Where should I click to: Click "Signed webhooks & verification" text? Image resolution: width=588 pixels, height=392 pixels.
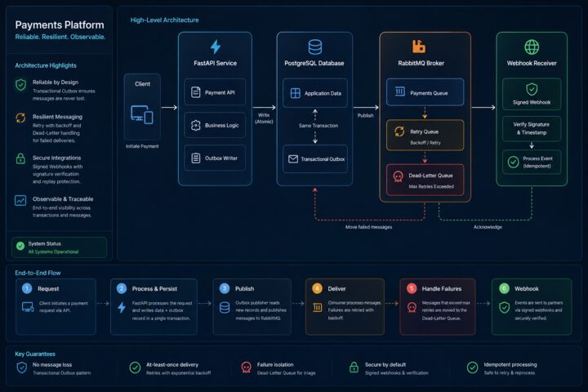point(397,373)
